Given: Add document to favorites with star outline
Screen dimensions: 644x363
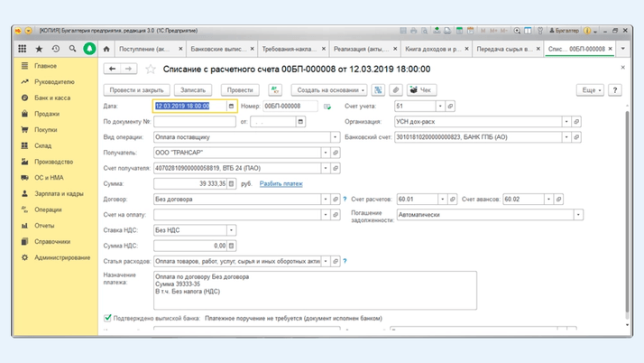Looking at the screenshot, I should point(151,70).
